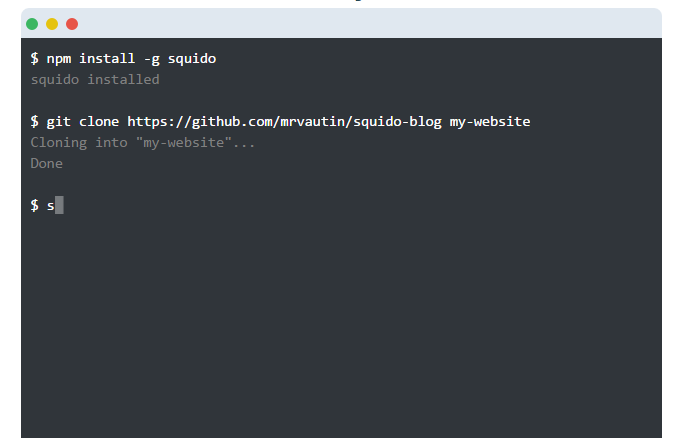Click the light gray window title bar
The width and height of the screenshot is (679, 446).
tap(341, 23)
